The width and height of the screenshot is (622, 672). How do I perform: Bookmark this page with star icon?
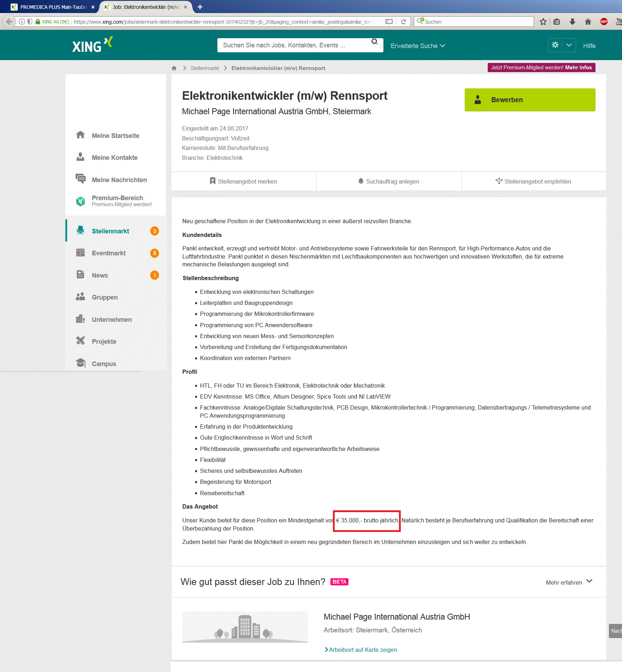[543, 22]
